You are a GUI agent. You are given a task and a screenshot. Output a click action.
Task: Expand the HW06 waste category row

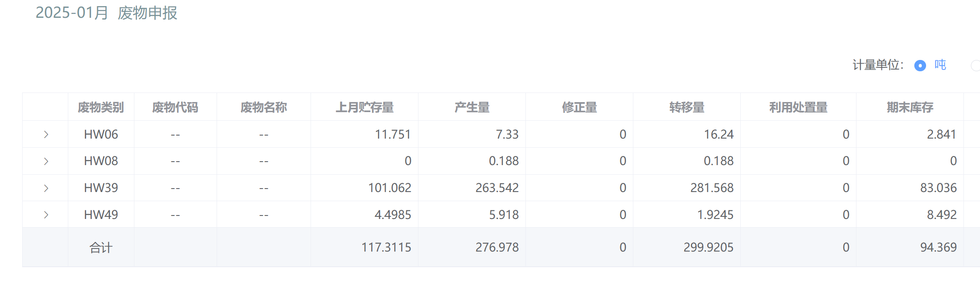tap(46, 135)
